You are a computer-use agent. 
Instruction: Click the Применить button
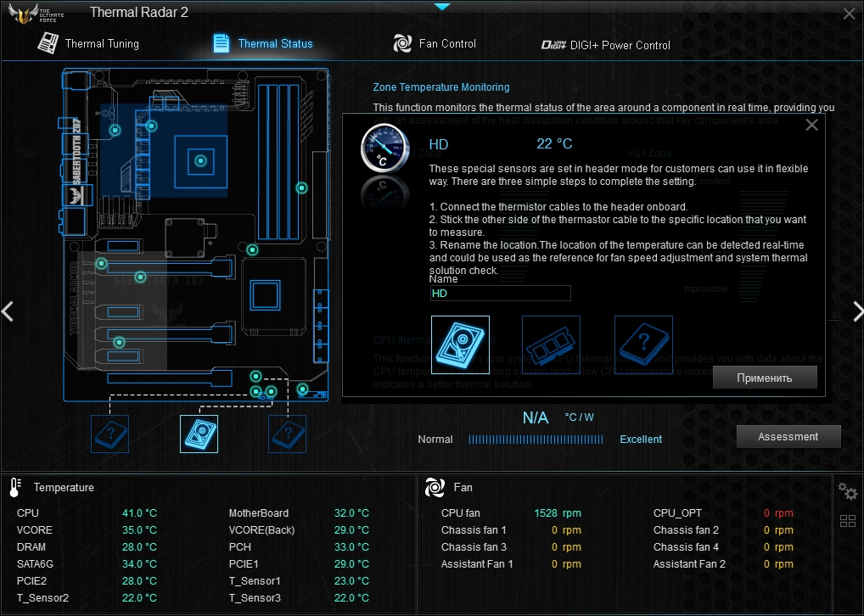tap(765, 378)
